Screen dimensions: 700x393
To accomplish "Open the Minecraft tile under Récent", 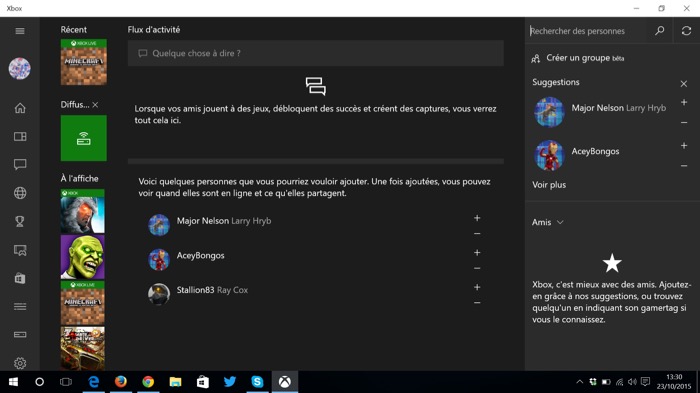I will 83,62.
